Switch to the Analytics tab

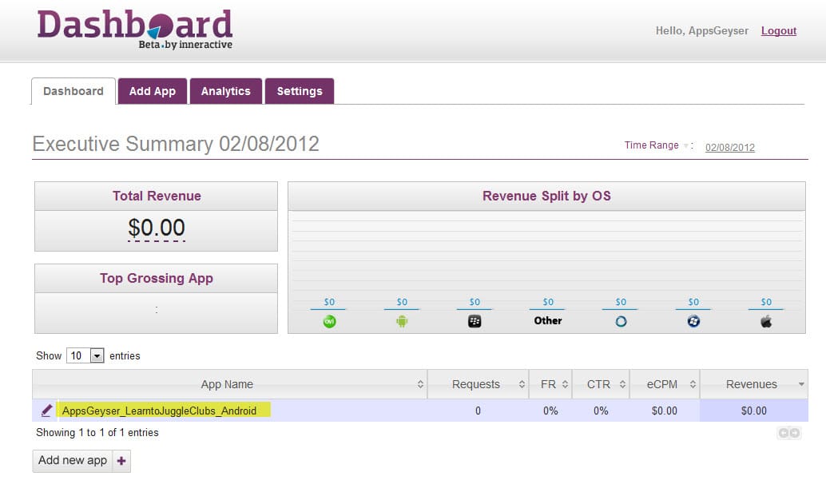[x=225, y=91]
